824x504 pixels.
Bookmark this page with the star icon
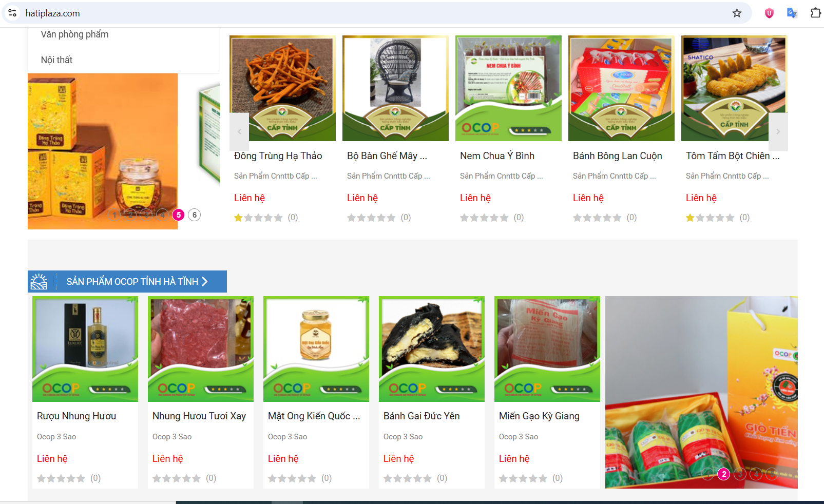click(x=737, y=13)
